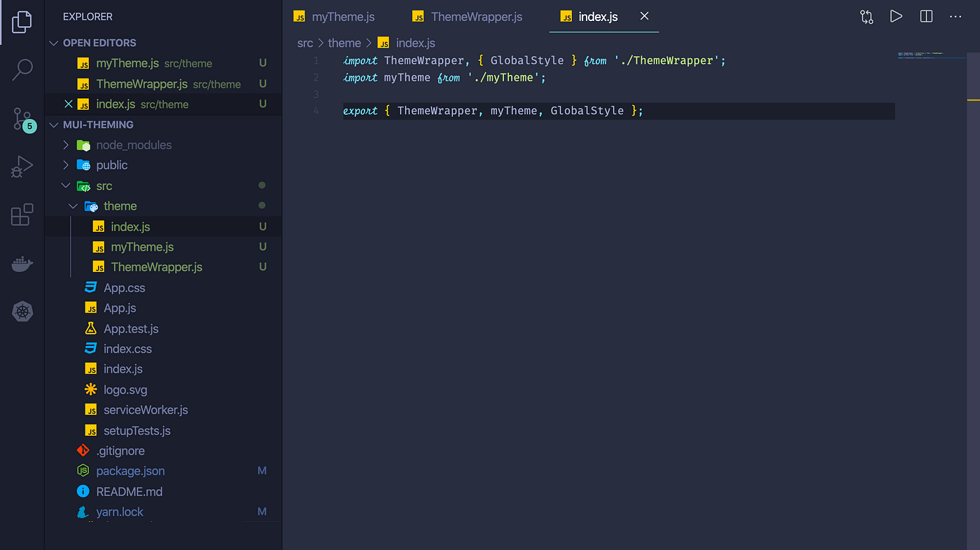Viewport: 980px width, 550px height.
Task: Open the Run and Debug panel
Action: click(22, 167)
